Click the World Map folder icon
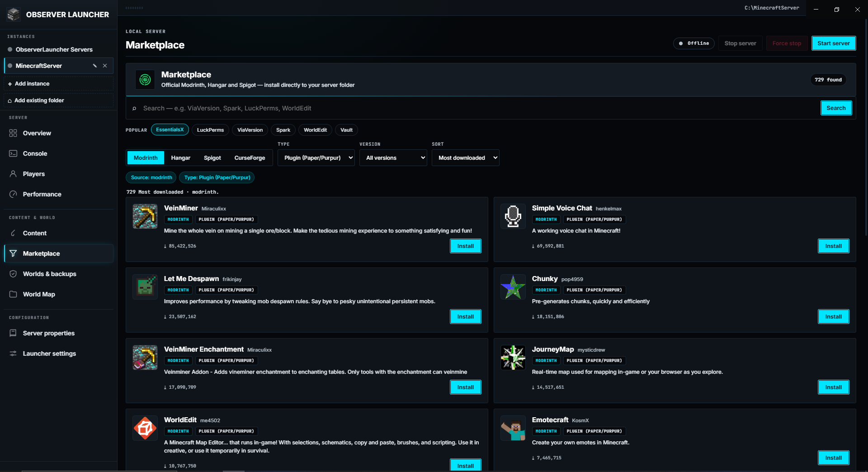 click(13, 294)
